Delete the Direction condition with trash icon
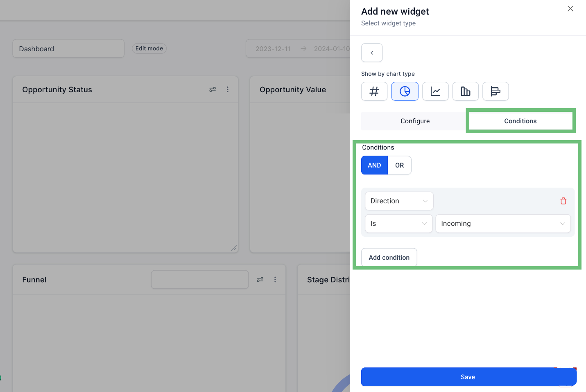586x392 pixels. point(563,201)
